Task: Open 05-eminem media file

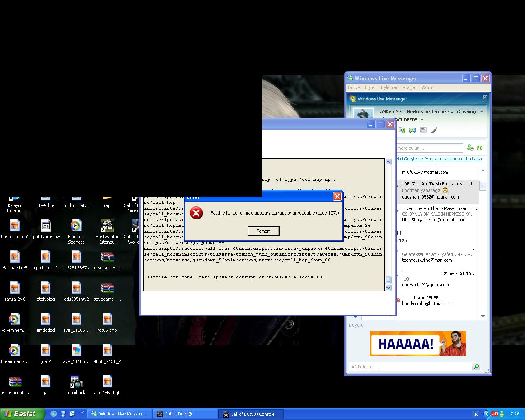Action: 15,354
